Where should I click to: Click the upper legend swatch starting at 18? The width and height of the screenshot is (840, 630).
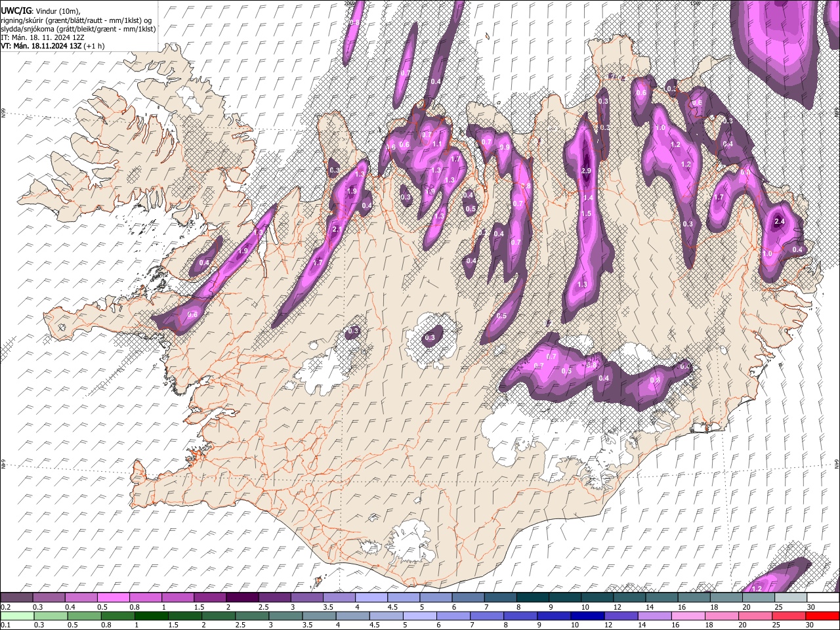726,597
